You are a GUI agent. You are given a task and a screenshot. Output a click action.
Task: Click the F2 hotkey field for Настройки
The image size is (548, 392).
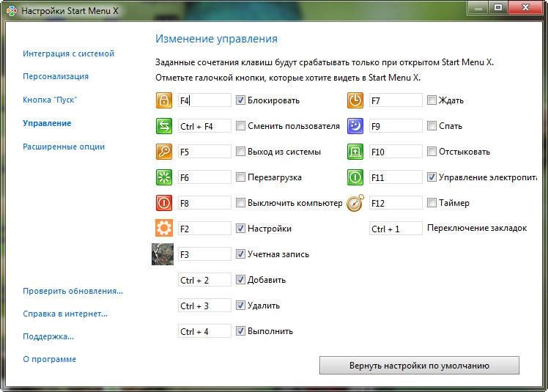tap(204, 229)
